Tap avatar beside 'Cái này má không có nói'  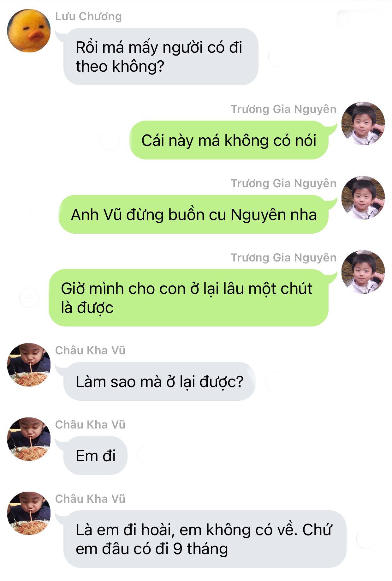tap(363, 123)
